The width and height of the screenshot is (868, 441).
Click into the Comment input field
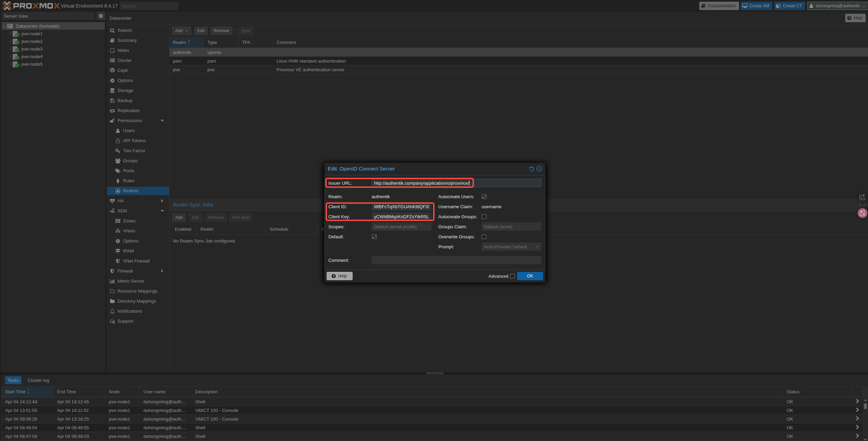pyautogui.click(x=456, y=260)
